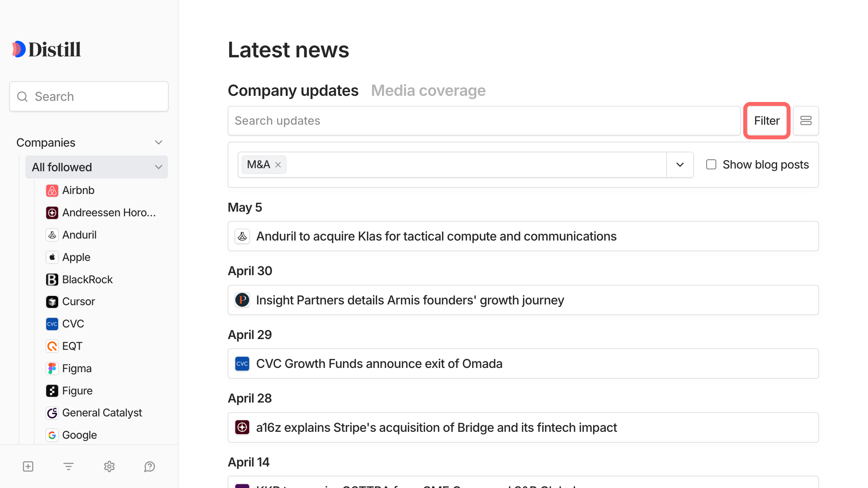868x488 pixels.
Task: Open the filter lines icon in sidebar footer
Action: point(69,466)
